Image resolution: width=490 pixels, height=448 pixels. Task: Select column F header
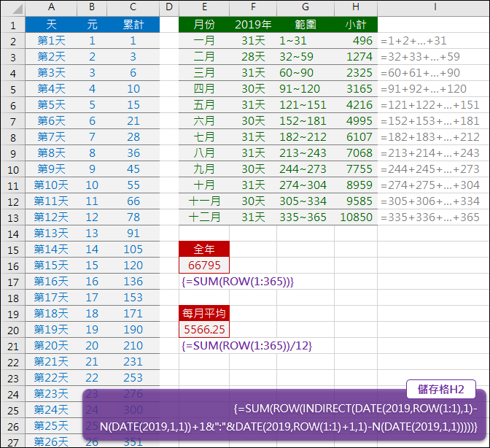pyautogui.click(x=253, y=7)
